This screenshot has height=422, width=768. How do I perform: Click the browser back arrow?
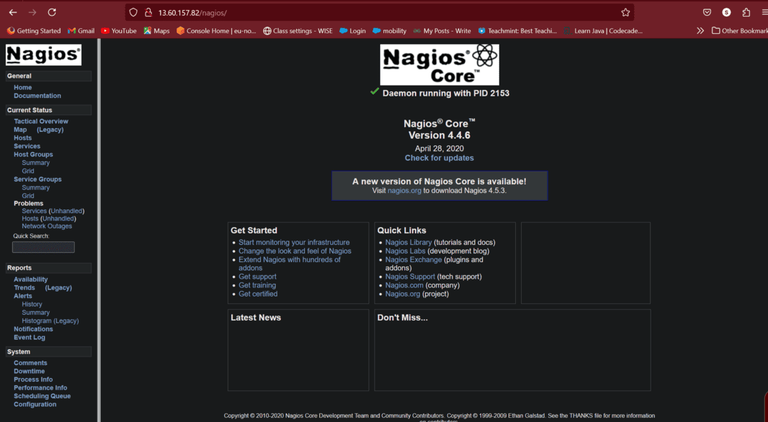13,12
